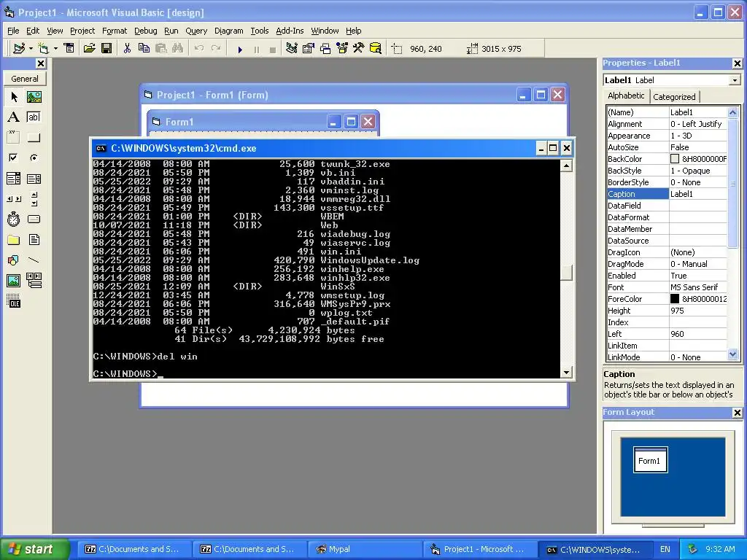Open the Query menu
The image size is (747, 560).
point(196,31)
